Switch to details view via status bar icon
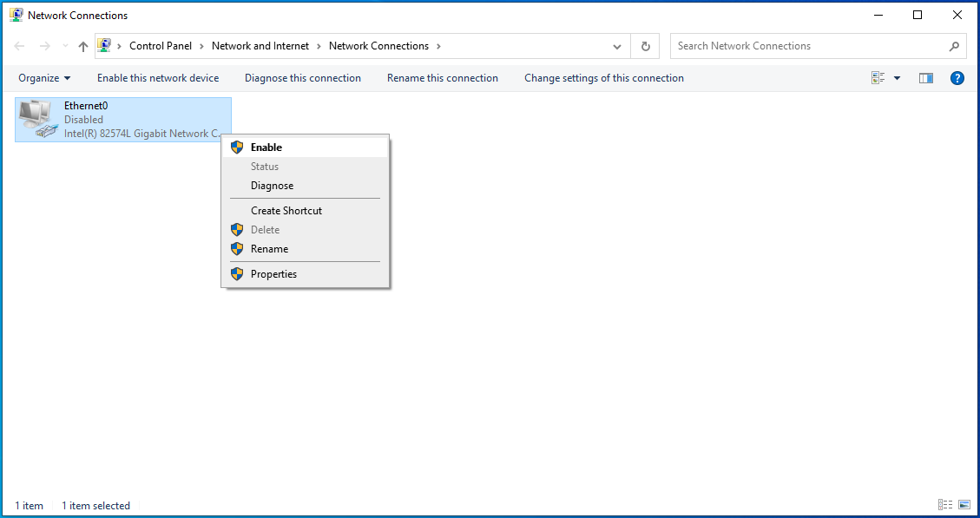 point(944,504)
